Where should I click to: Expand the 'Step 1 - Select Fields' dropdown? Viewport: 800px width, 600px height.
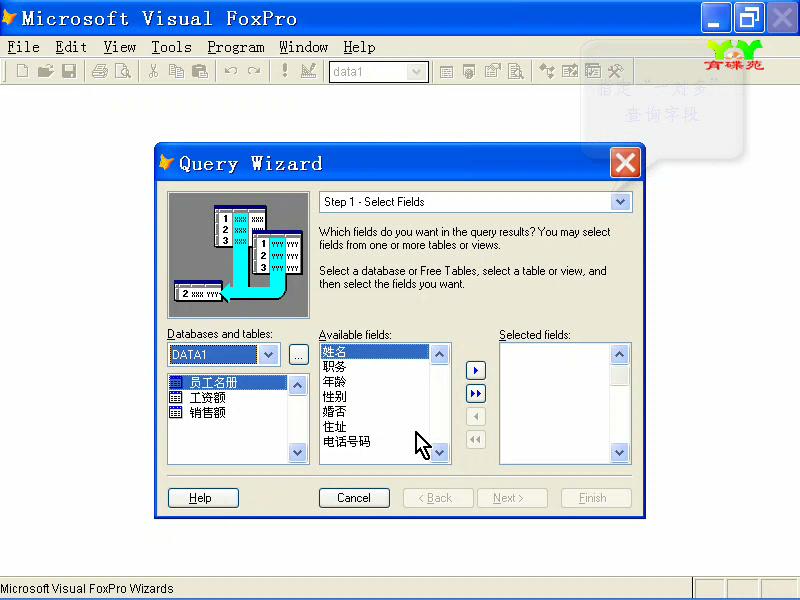point(620,202)
